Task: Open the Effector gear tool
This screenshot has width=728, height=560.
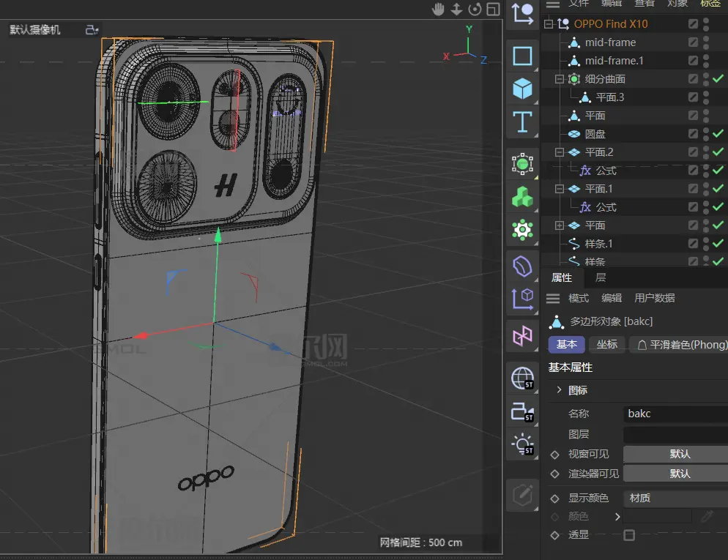Action: 522,230
